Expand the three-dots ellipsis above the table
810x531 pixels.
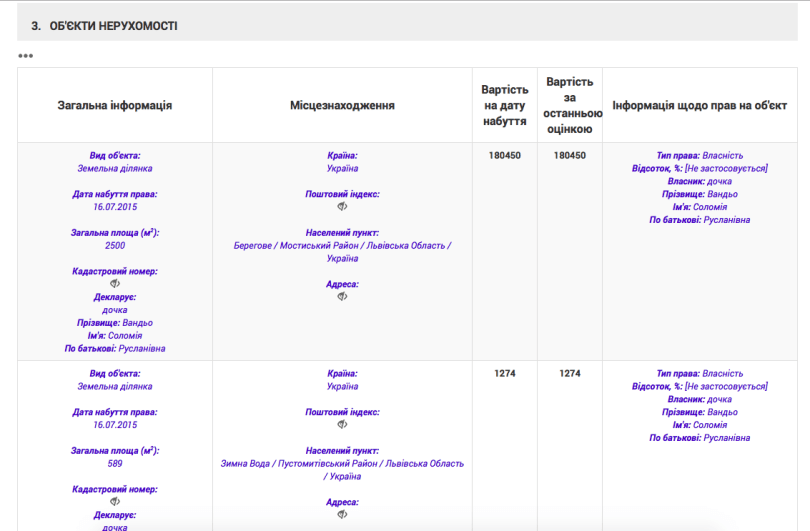25,56
